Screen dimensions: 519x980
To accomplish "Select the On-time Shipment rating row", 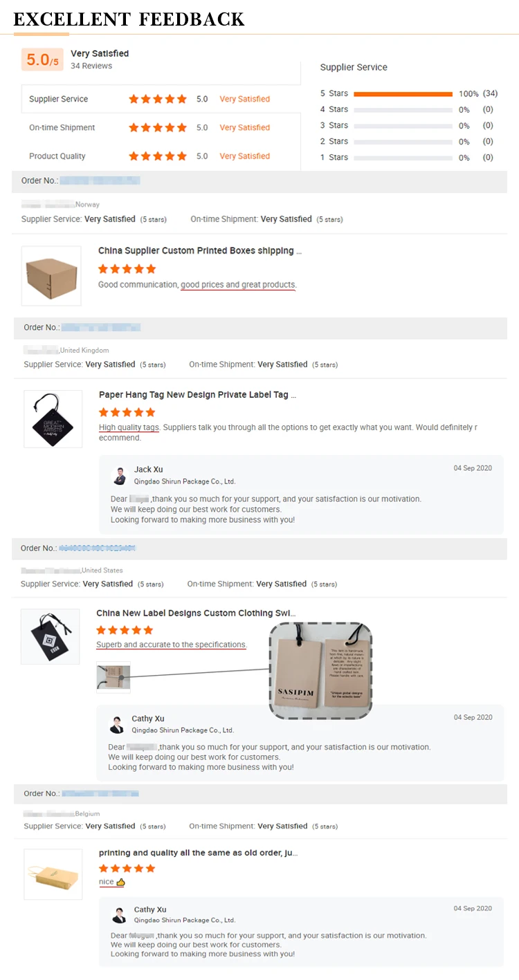I will coord(161,128).
